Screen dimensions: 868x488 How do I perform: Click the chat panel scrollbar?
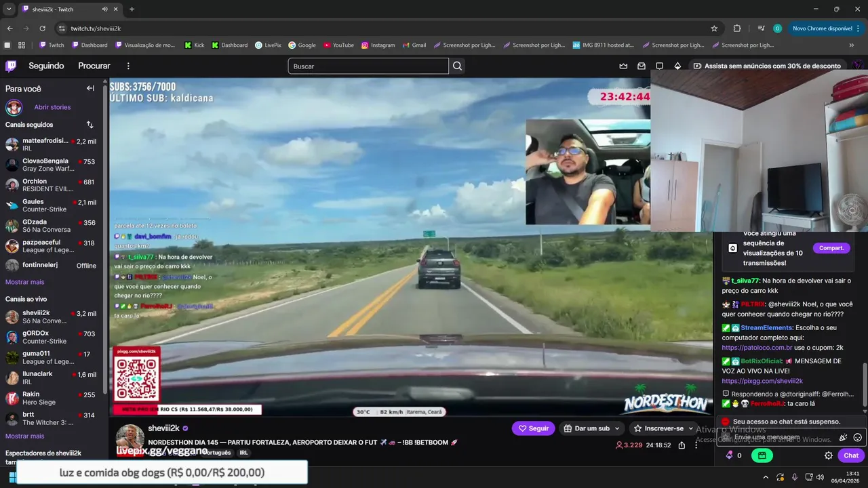pos(865,386)
